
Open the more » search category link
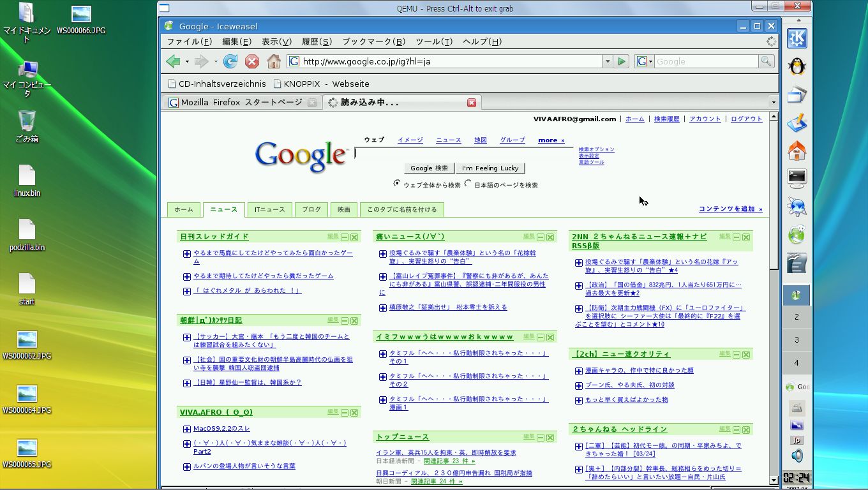click(551, 140)
